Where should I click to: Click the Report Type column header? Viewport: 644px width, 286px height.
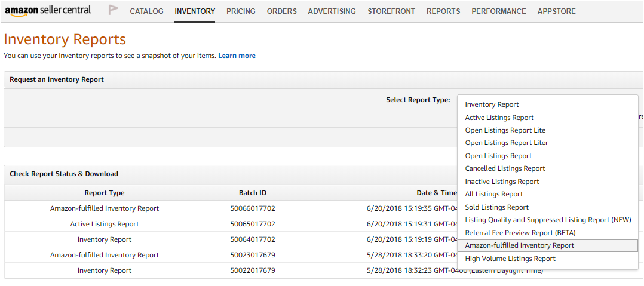click(x=105, y=193)
